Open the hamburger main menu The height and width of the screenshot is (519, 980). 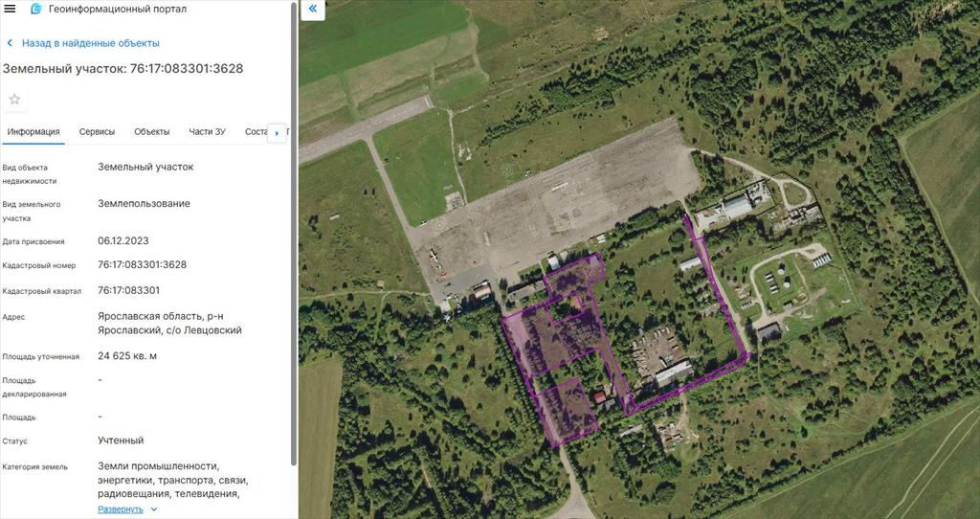point(10,9)
